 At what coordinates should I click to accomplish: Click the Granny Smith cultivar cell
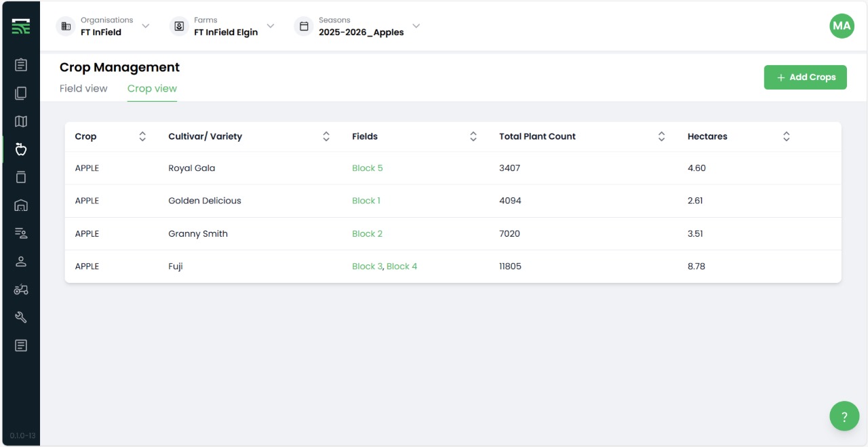[198, 234]
